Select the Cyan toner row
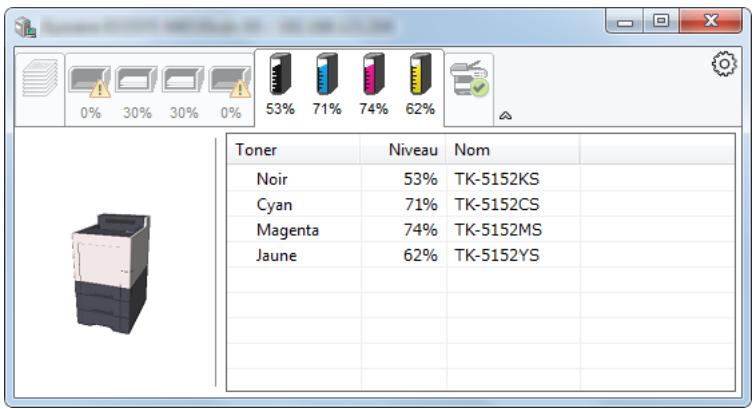 pos(481,204)
